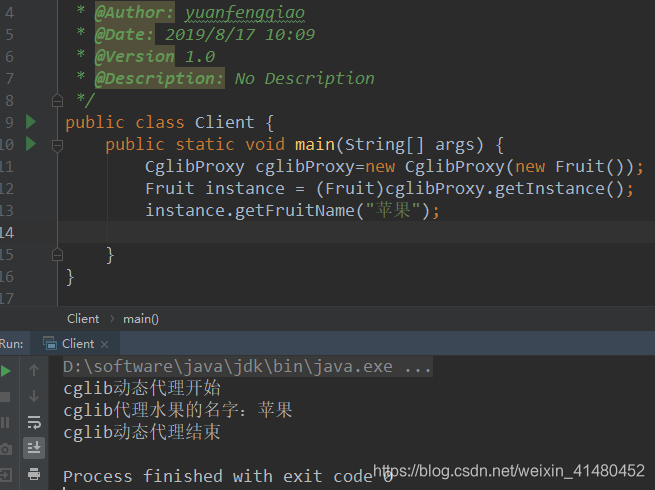
Task: Click the author name yuanfengqiao
Action: point(245,13)
